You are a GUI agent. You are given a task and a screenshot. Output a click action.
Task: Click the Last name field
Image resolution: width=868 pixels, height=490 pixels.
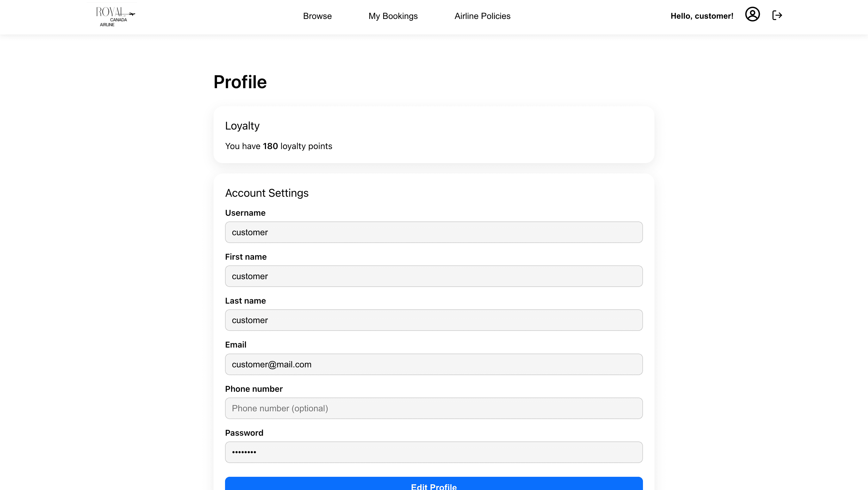(x=434, y=320)
